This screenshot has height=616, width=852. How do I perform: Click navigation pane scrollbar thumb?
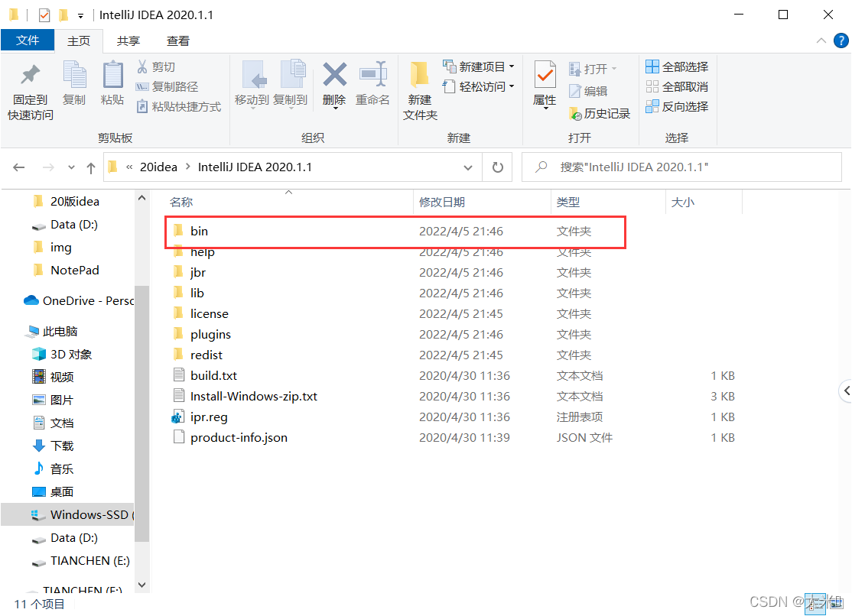141,413
